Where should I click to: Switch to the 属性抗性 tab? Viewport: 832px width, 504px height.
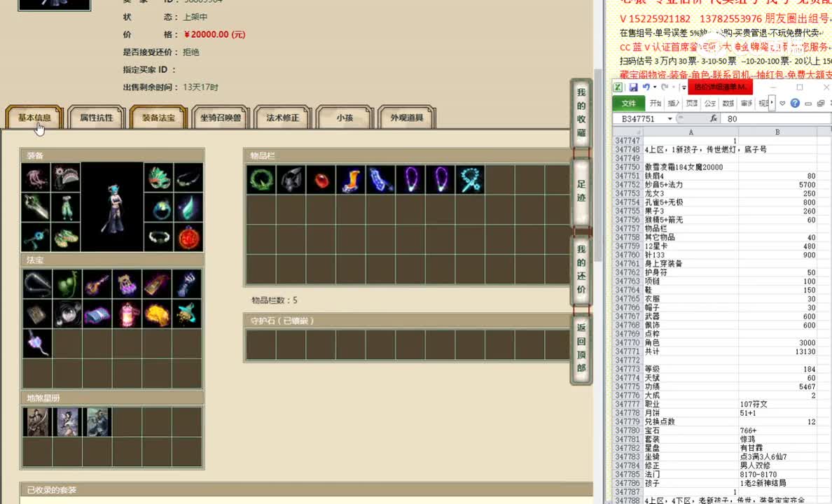point(96,118)
